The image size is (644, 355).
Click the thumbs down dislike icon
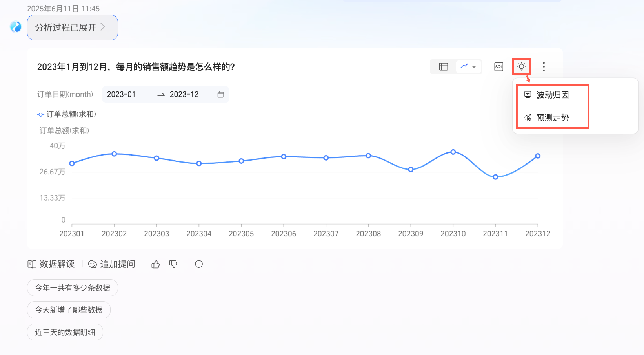tap(173, 264)
